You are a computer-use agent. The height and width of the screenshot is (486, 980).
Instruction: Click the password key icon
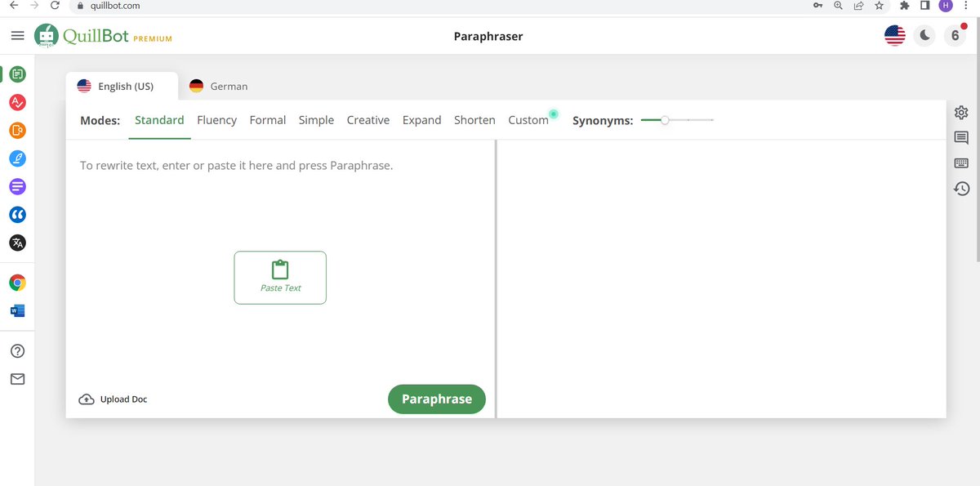pos(817,6)
